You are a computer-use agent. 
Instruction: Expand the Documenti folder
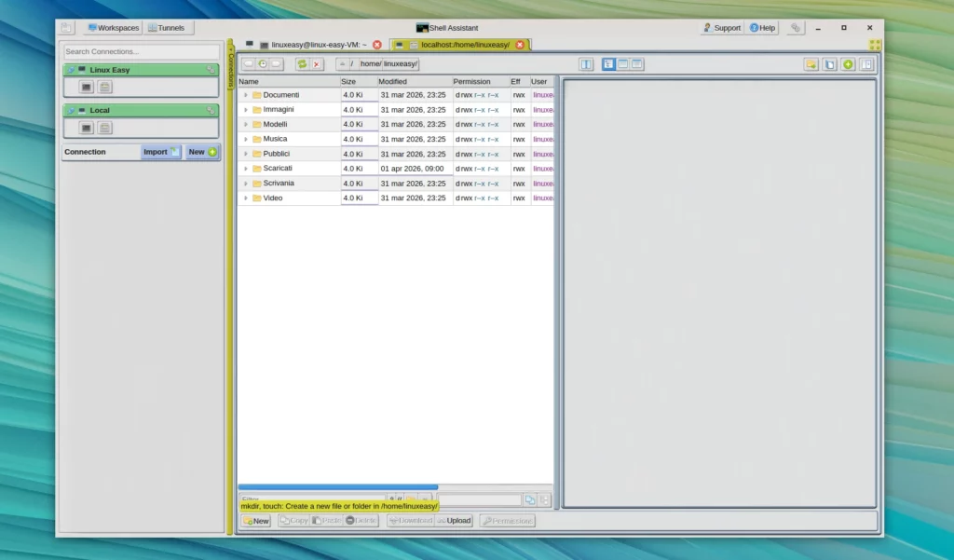[246, 94]
